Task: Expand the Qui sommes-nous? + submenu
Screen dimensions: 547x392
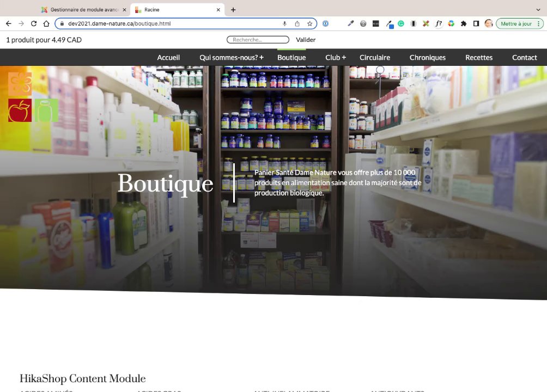Action: 232,58
